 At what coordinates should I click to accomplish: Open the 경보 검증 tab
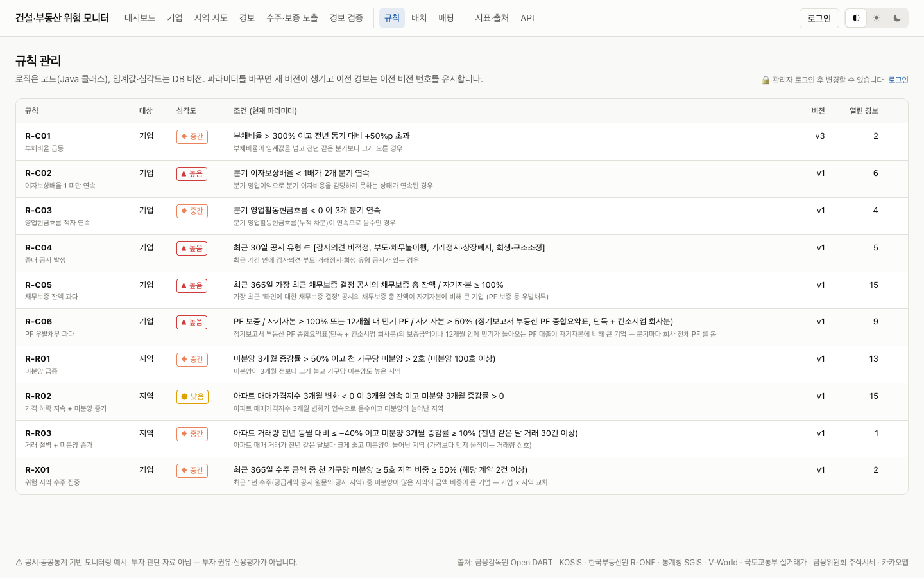coord(346,18)
